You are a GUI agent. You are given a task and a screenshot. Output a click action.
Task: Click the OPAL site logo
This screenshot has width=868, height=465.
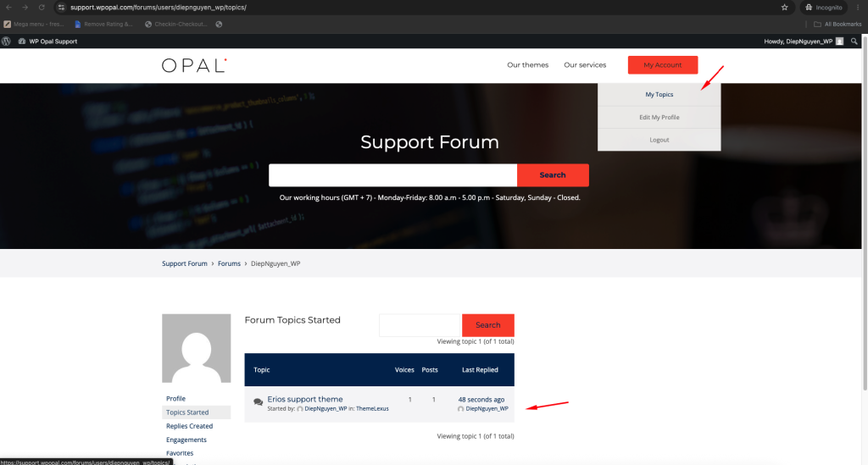click(x=194, y=65)
